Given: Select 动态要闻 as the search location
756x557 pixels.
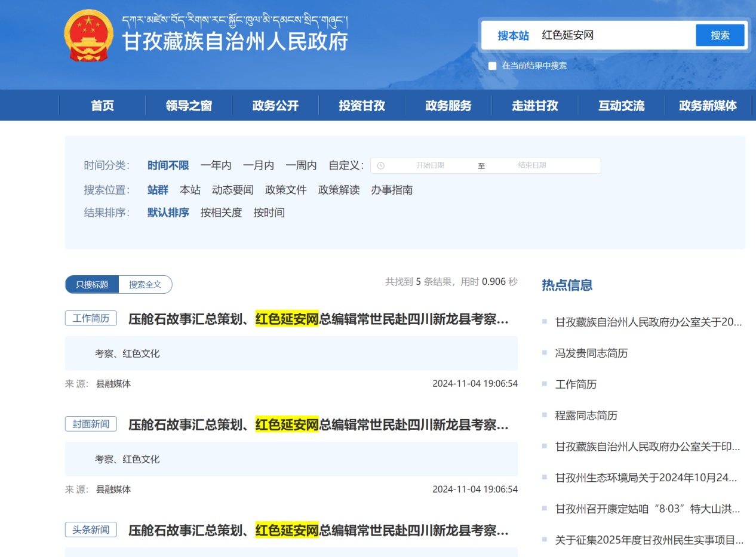Looking at the screenshot, I should pos(233,190).
